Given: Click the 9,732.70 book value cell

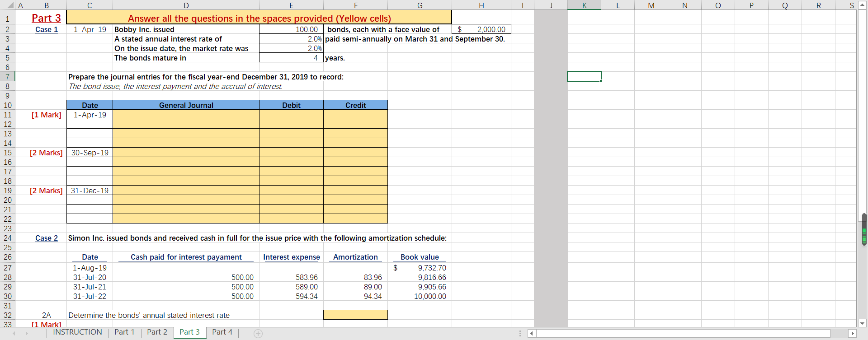Looking at the screenshot, I should pos(420,268).
